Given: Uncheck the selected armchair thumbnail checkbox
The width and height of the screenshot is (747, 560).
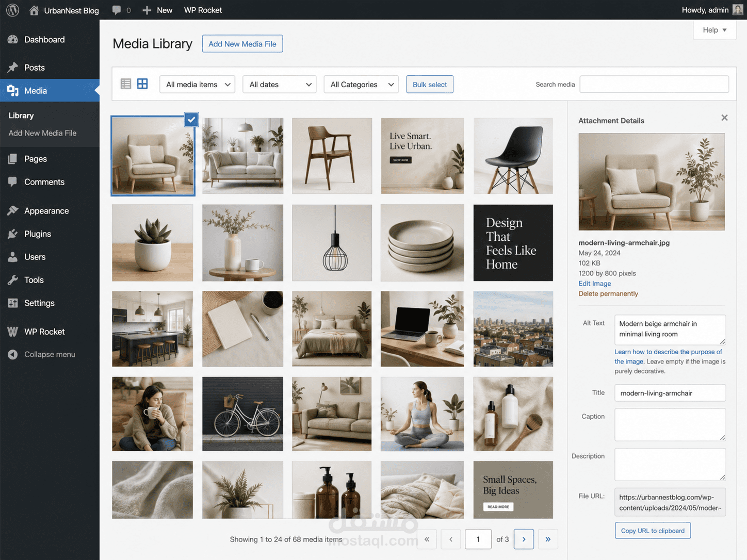Looking at the screenshot, I should (191, 119).
